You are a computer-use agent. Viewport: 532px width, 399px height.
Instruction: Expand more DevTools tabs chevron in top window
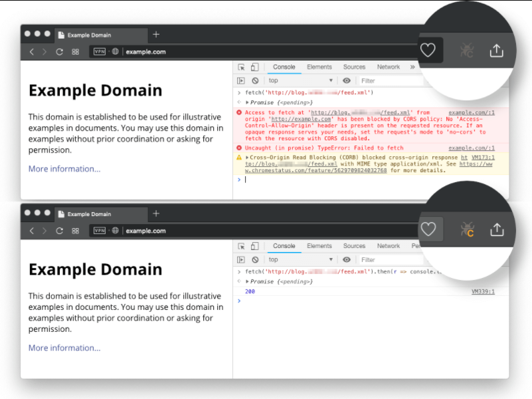(412, 67)
